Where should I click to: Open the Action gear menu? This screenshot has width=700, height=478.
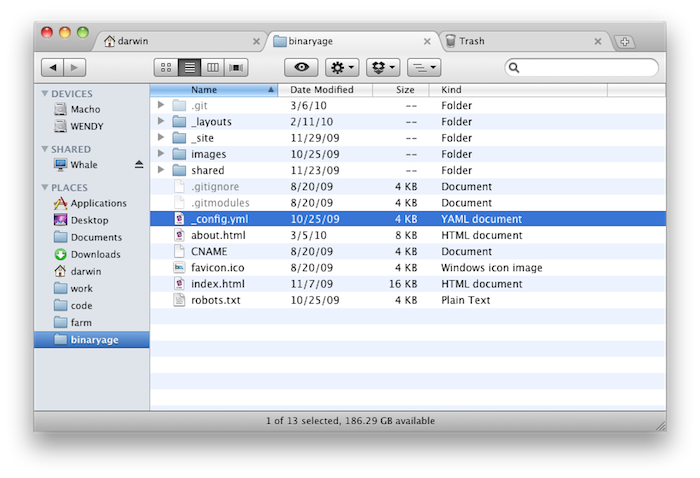point(341,67)
